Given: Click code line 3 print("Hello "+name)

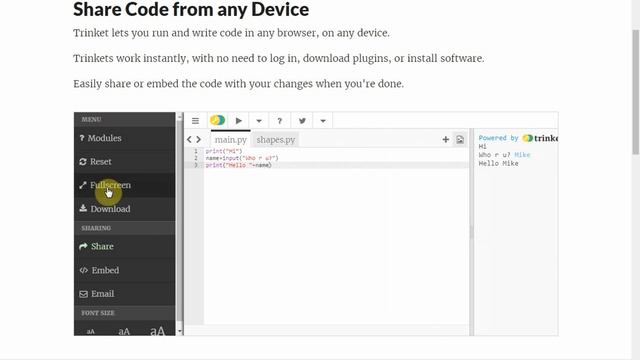Looking at the screenshot, I should point(238,165).
